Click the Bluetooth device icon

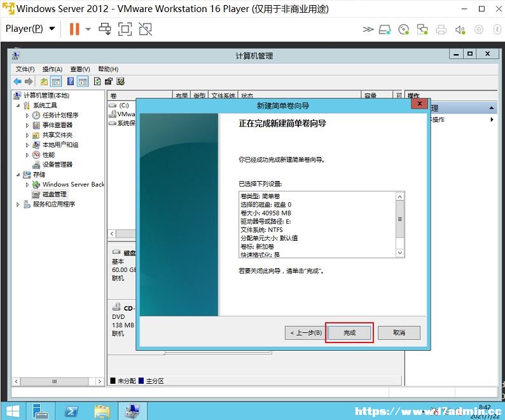point(497,30)
